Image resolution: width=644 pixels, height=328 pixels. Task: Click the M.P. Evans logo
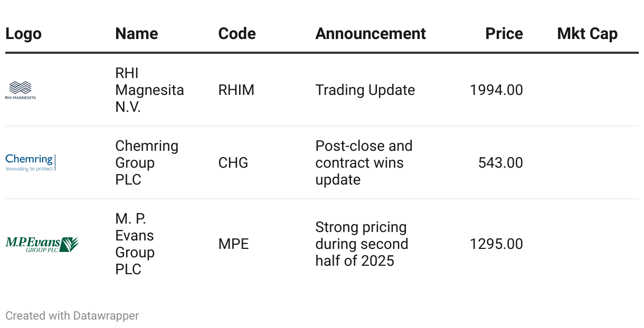click(x=42, y=244)
